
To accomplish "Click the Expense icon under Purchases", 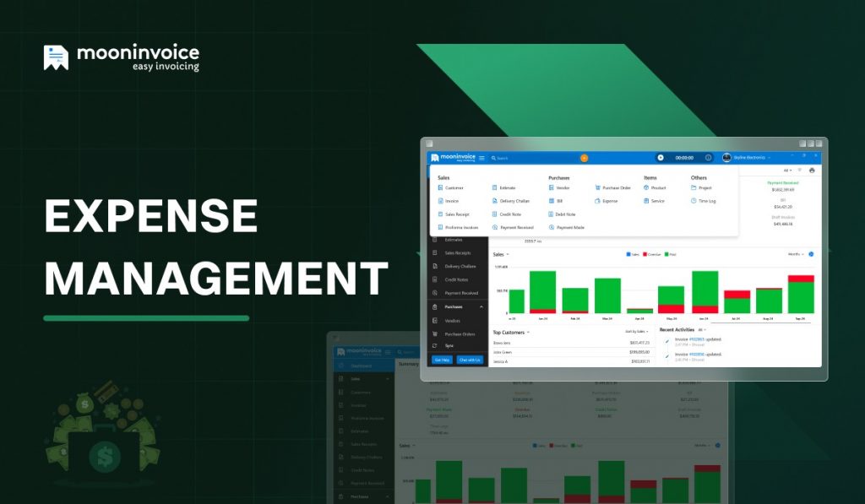I will (597, 200).
